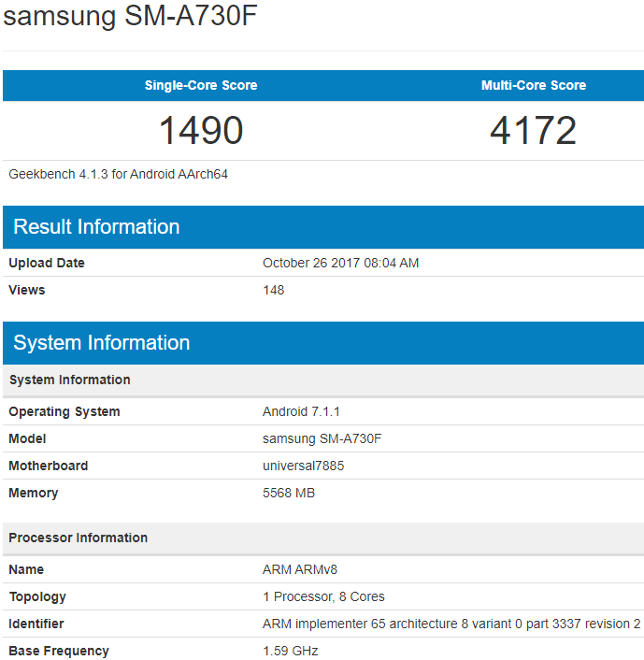Select the 'ARM implementer 65 architecture' identifier value
Image resolution: width=644 pixels, height=660 pixels.
[x=451, y=624]
